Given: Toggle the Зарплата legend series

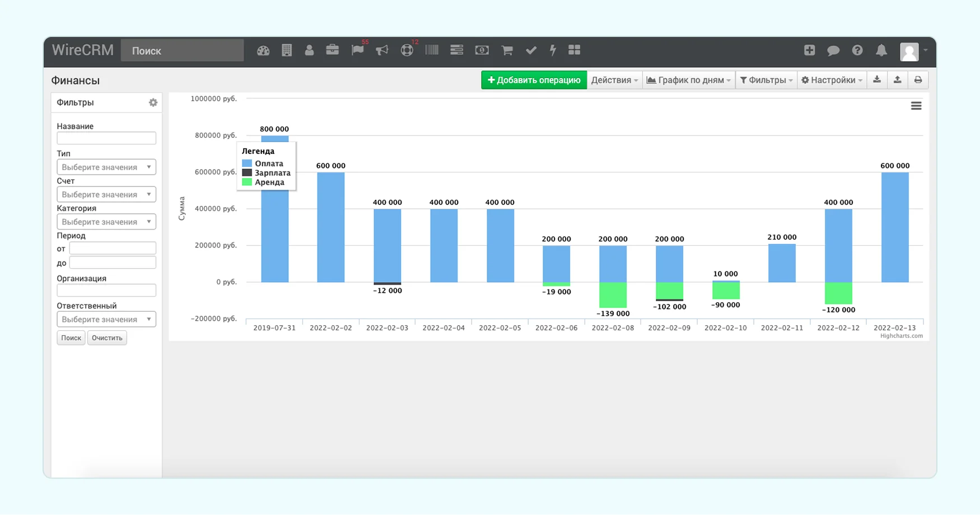Looking at the screenshot, I should (x=267, y=173).
